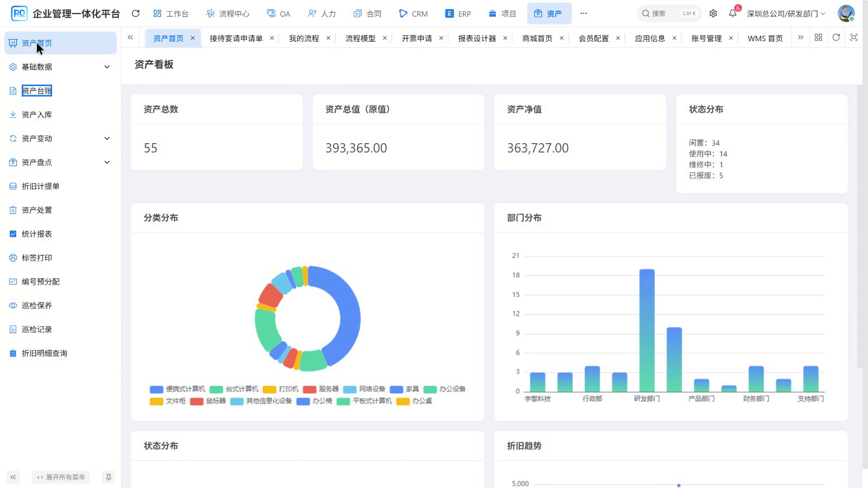The height and width of the screenshot is (488, 868).
Task: Switch to the CRM top module
Action: 413,14
